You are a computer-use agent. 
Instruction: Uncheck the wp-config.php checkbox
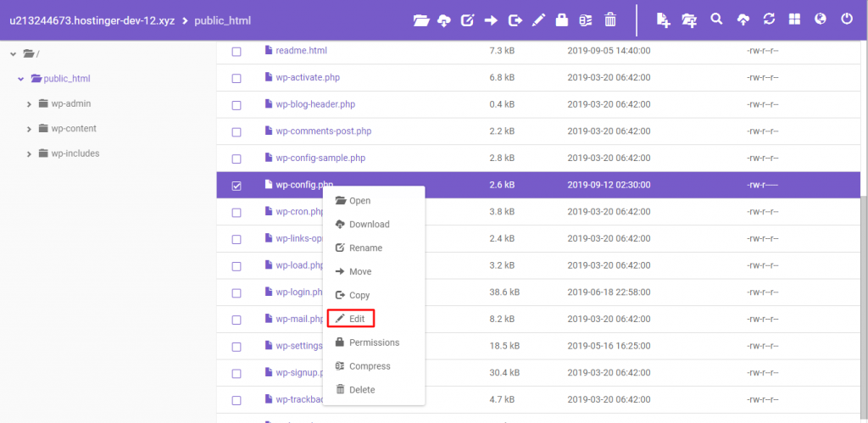(x=236, y=186)
